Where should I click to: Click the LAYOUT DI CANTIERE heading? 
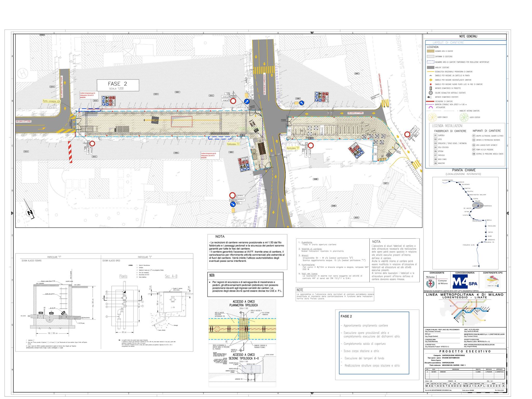point(448,42)
